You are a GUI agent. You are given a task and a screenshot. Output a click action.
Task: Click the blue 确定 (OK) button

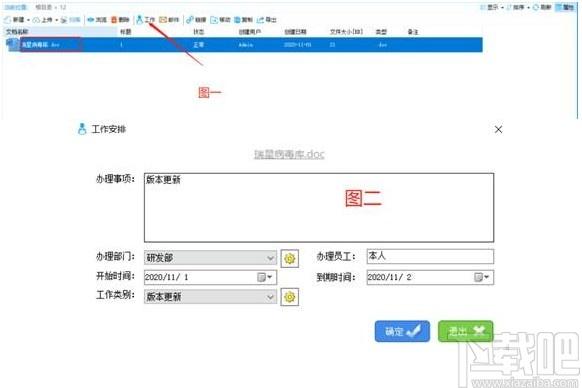[402, 331]
